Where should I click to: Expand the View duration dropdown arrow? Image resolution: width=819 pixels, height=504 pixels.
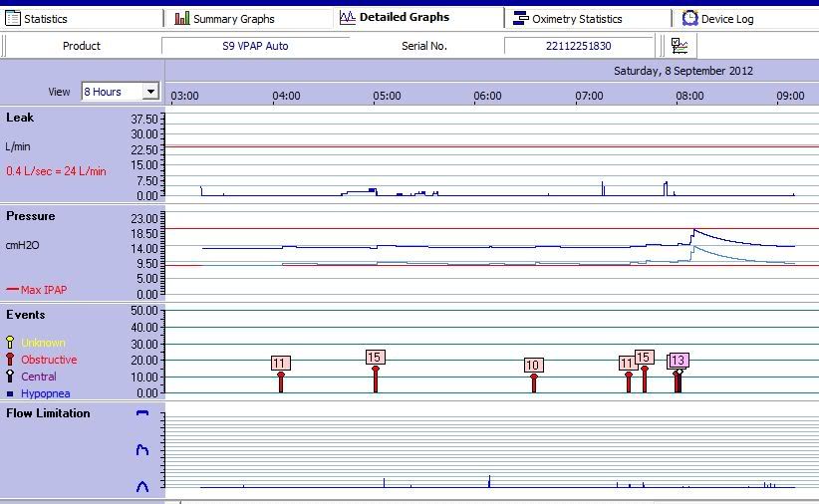click(x=150, y=92)
